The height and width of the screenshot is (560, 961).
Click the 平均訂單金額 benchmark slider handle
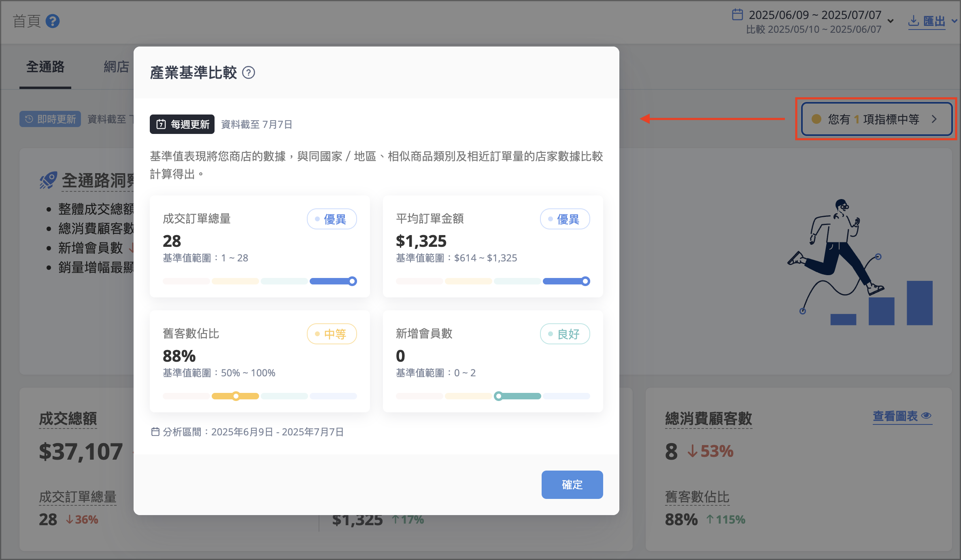click(x=586, y=281)
